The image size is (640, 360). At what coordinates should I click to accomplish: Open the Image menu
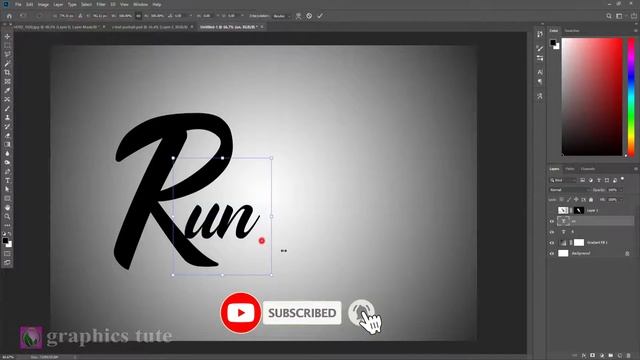[x=43, y=4]
